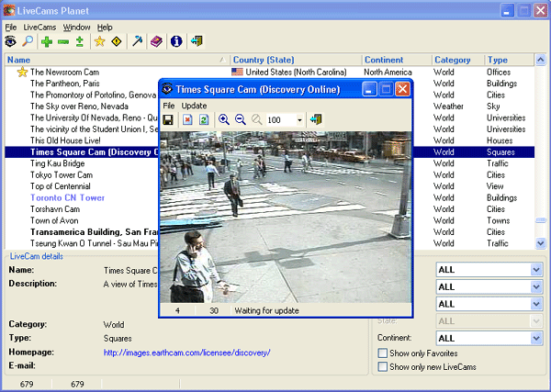Screen dimensions: 551x392
Task: Open the first ALL filter dropdown
Action: point(489,270)
